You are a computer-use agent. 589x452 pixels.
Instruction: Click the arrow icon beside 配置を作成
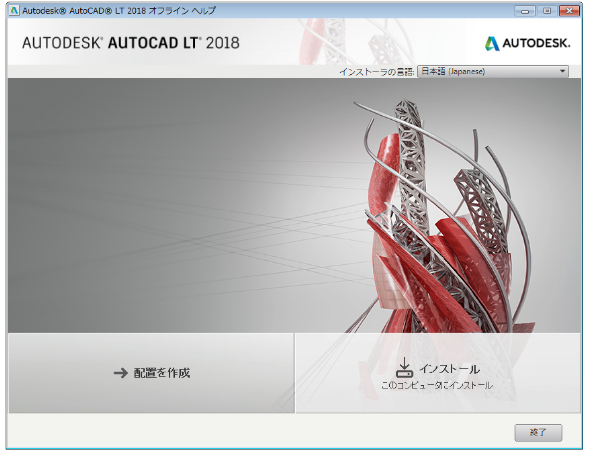121,373
